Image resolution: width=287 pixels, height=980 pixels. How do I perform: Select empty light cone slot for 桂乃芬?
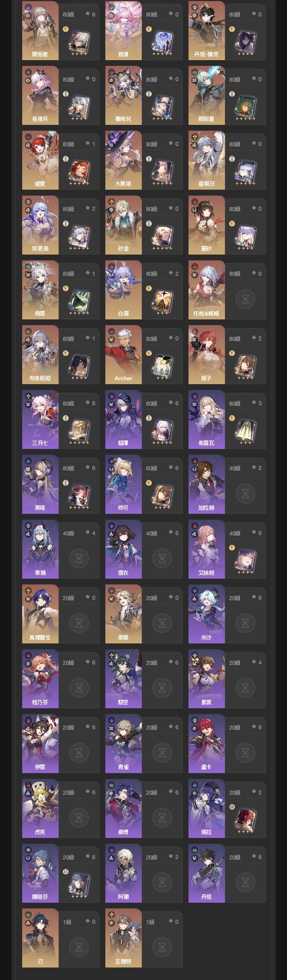(79, 689)
